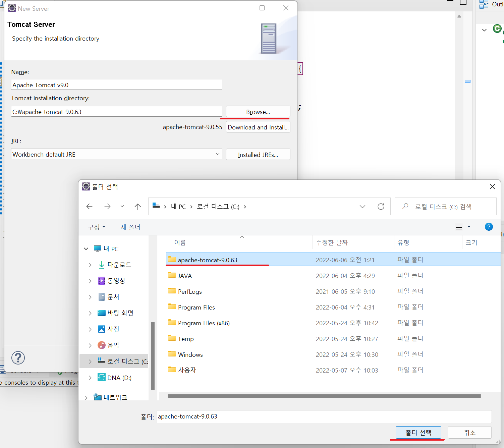
Task: Expand the 네트워크 tree node
Action: (x=86, y=398)
